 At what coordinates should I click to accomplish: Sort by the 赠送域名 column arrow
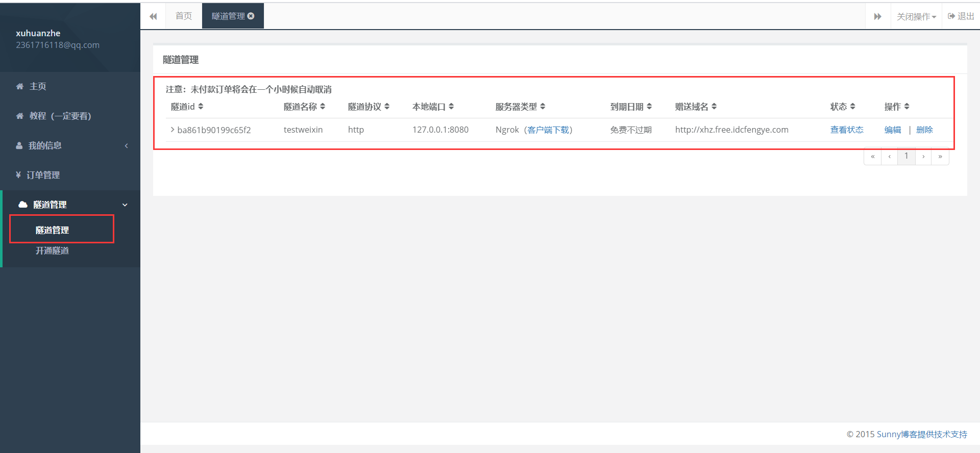(x=714, y=106)
